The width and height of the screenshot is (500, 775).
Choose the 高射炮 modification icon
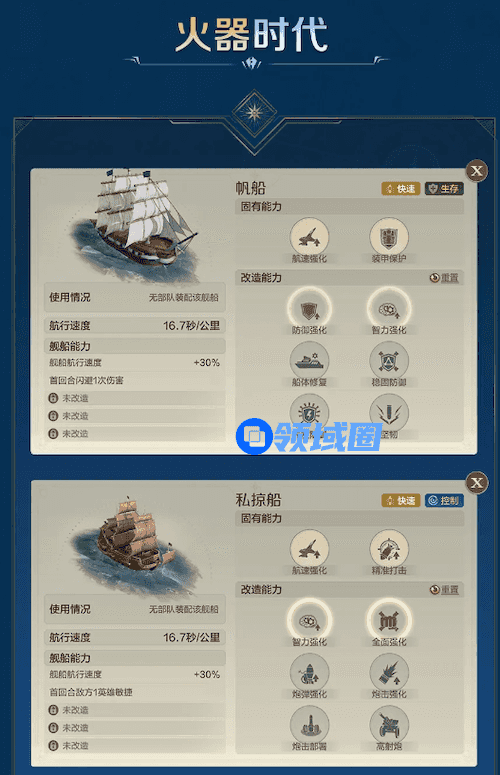[389, 726]
